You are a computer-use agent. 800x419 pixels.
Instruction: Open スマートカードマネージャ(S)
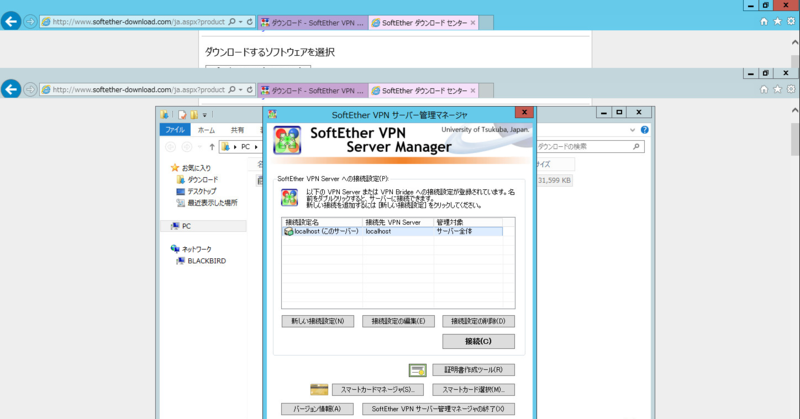pos(378,390)
